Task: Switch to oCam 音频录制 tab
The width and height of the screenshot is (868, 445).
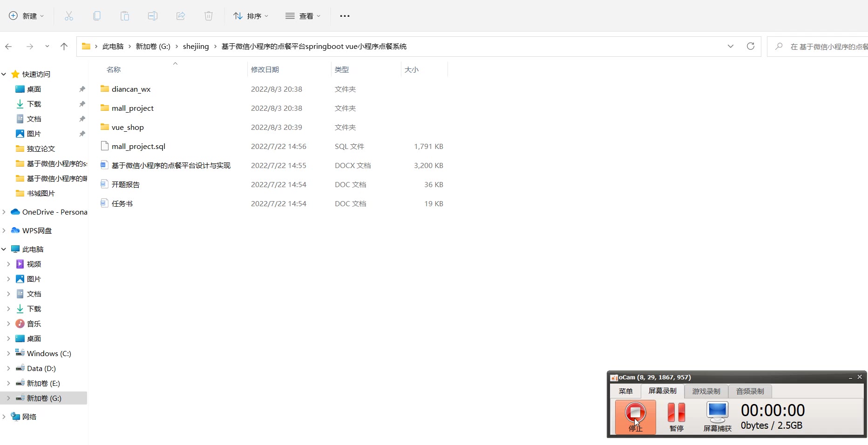Action: tap(750, 391)
